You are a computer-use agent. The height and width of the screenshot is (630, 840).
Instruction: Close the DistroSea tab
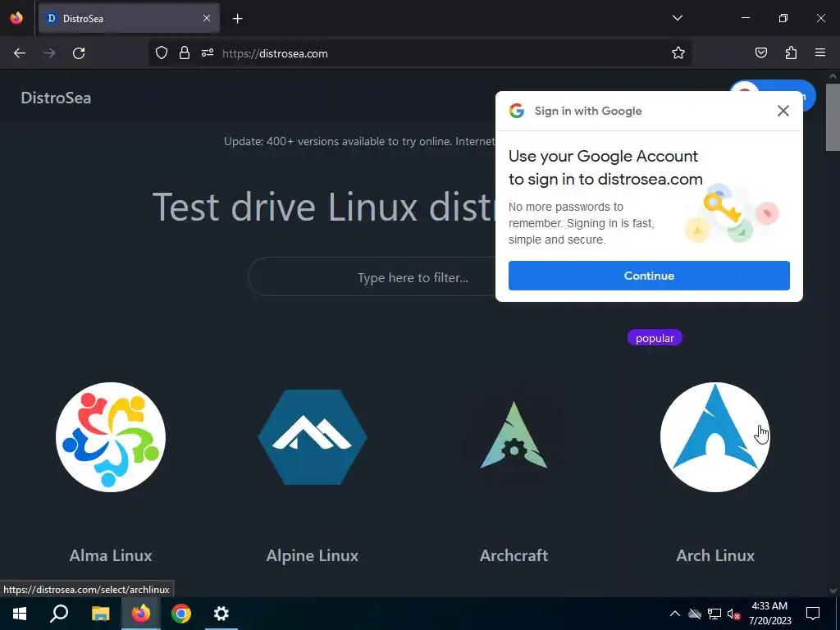207,18
